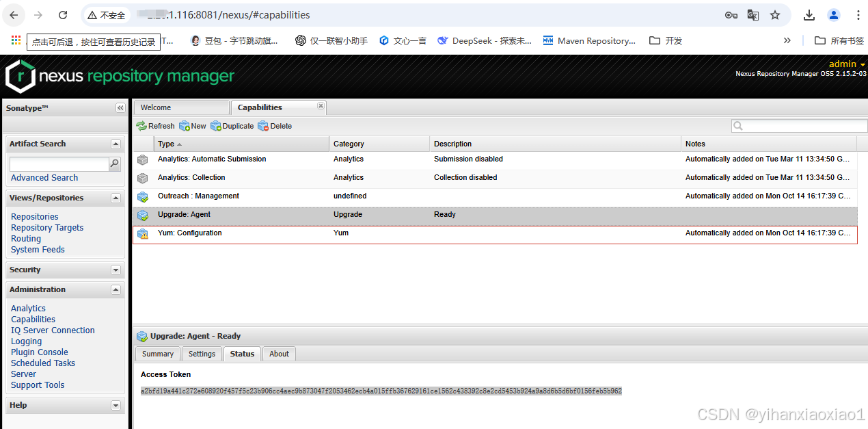Open the Settings tab
Viewport: 868px width, 429px height.
pyautogui.click(x=202, y=354)
